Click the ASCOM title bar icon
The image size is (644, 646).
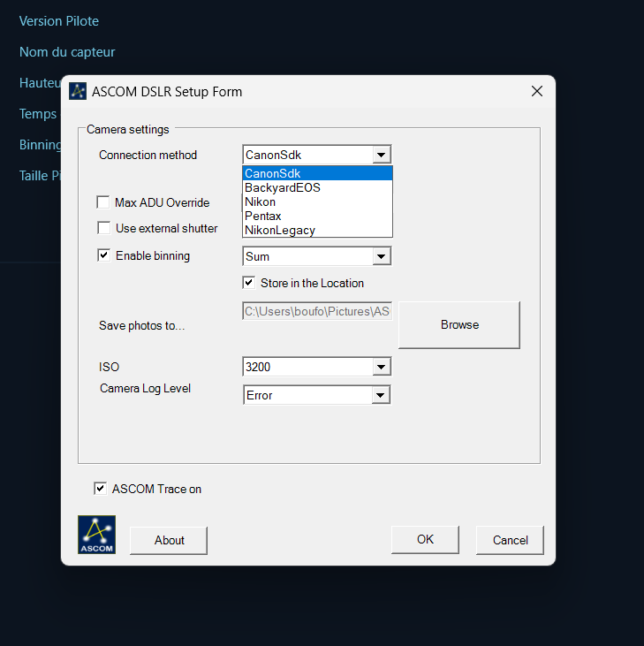point(78,91)
